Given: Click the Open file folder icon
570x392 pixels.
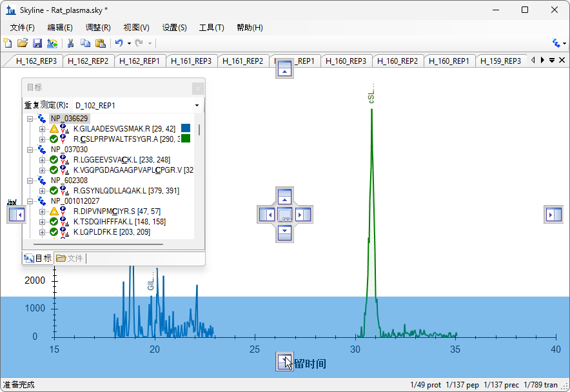Looking at the screenshot, I should (x=23, y=43).
